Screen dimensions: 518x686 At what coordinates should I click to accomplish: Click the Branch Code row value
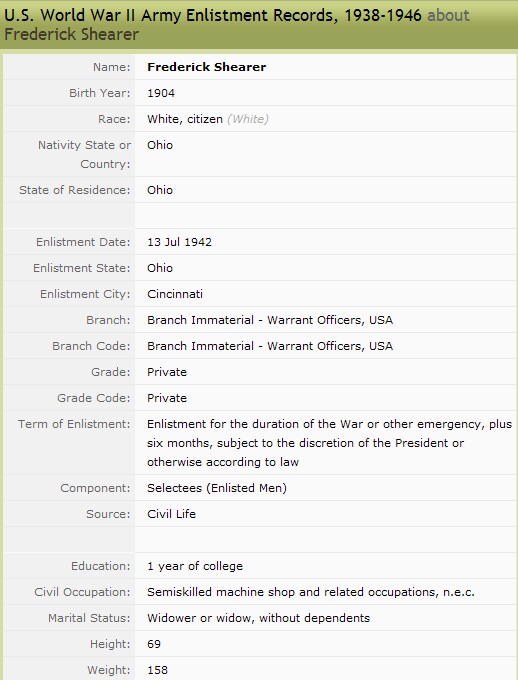[270, 346]
